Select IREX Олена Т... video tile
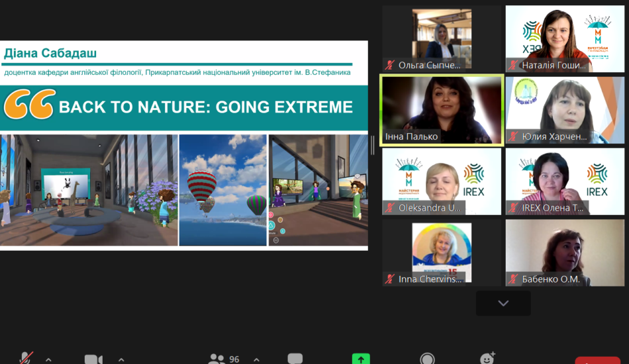Image resolution: width=629 pixels, height=364 pixels. (565, 181)
